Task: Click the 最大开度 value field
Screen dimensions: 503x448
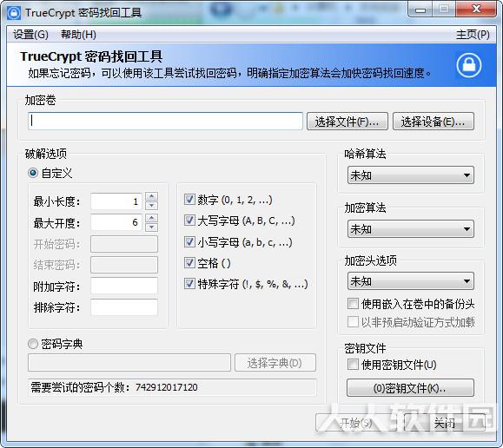Action: click(116, 222)
